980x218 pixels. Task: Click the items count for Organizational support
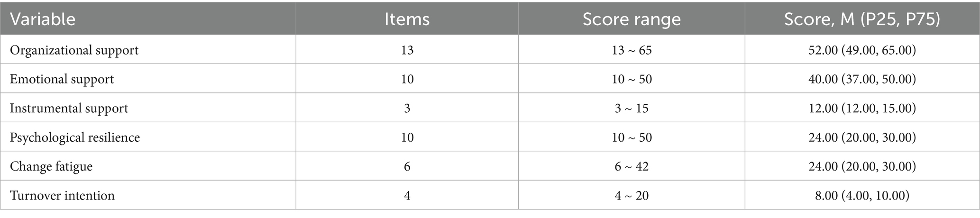407,50
